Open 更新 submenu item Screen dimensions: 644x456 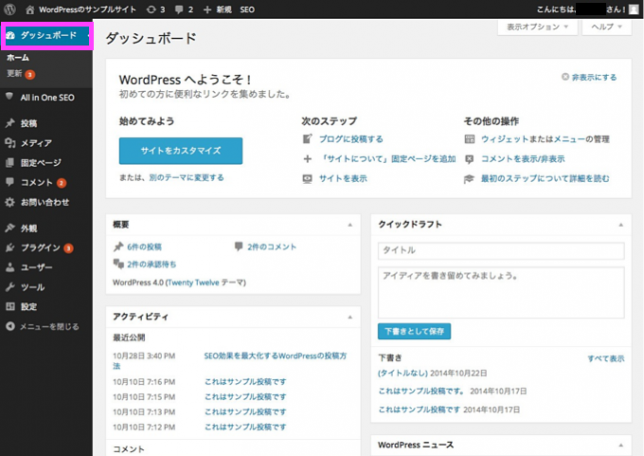14,74
